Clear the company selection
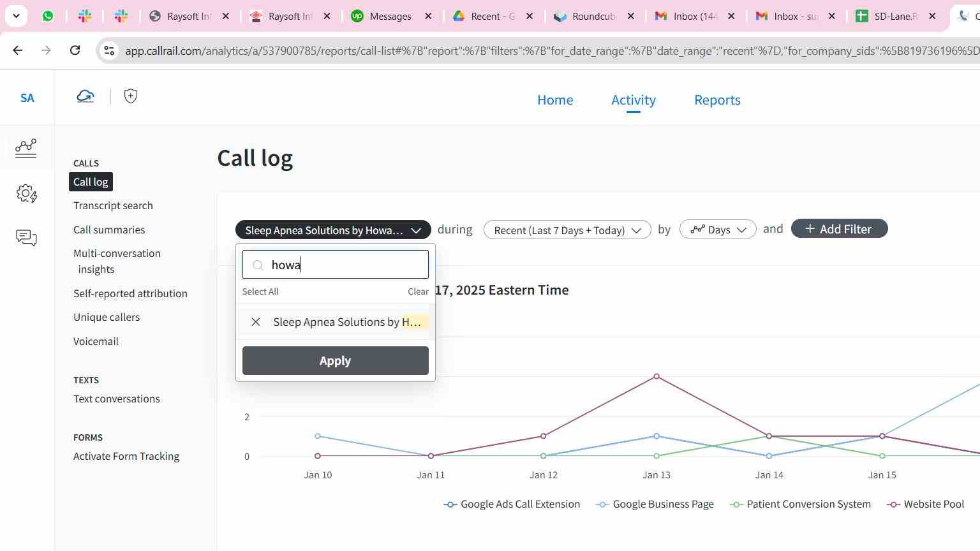 tap(418, 291)
